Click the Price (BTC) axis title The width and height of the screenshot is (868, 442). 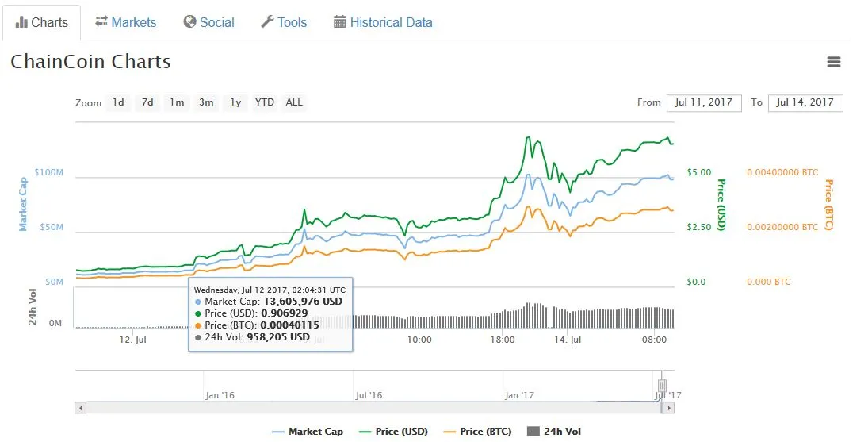point(829,205)
